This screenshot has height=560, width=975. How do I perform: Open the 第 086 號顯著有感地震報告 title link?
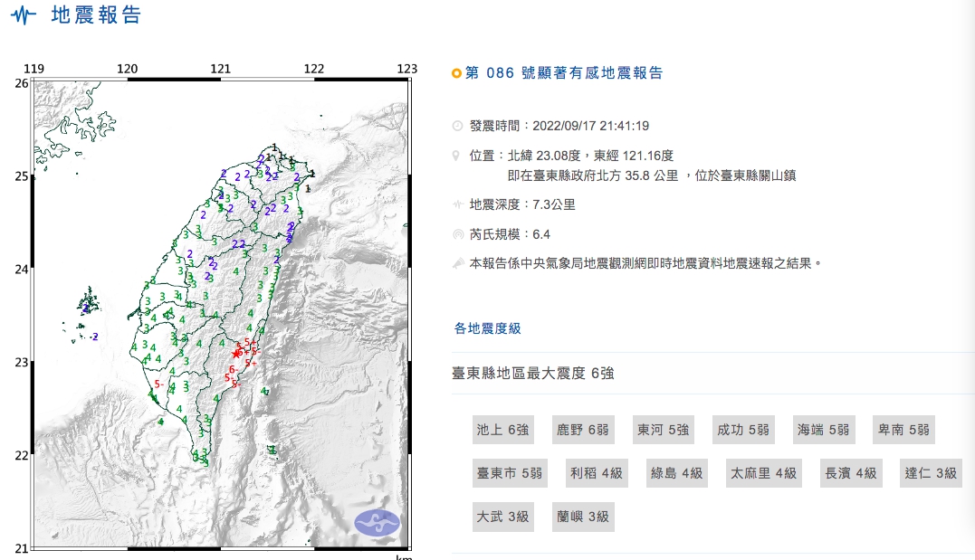[x=563, y=73]
